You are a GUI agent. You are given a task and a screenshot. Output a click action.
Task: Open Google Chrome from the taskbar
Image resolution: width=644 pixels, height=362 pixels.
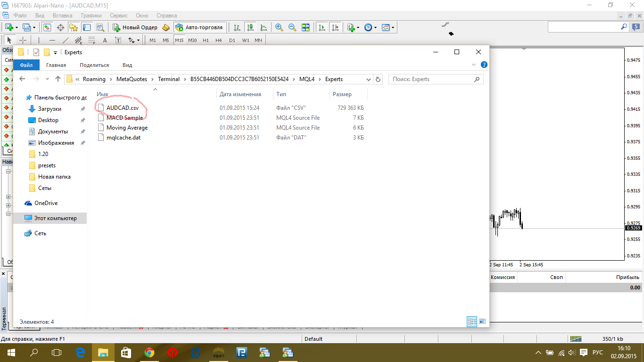(149, 353)
